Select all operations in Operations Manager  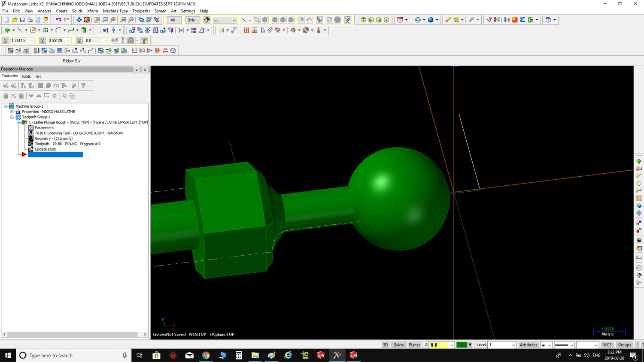[6, 86]
